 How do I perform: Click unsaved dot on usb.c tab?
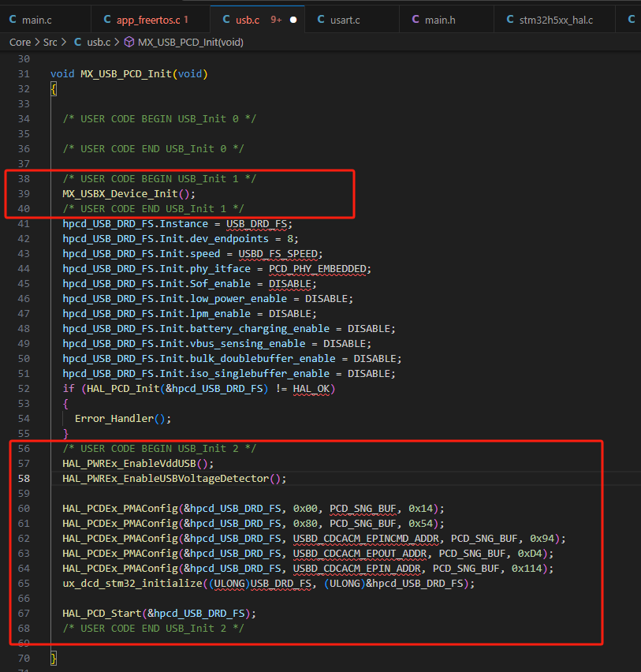[x=293, y=20]
